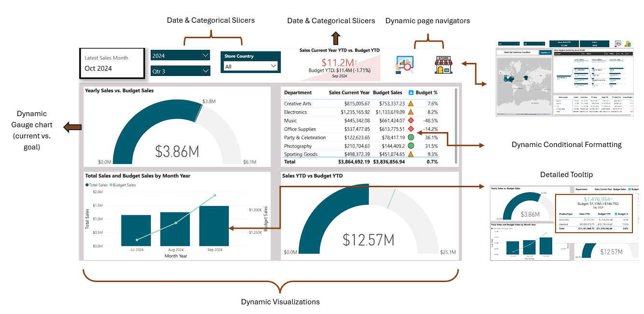The width and height of the screenshot is (644, 314).
Task: Click the Sep 2024 budget line point
Action: point(215,195)
